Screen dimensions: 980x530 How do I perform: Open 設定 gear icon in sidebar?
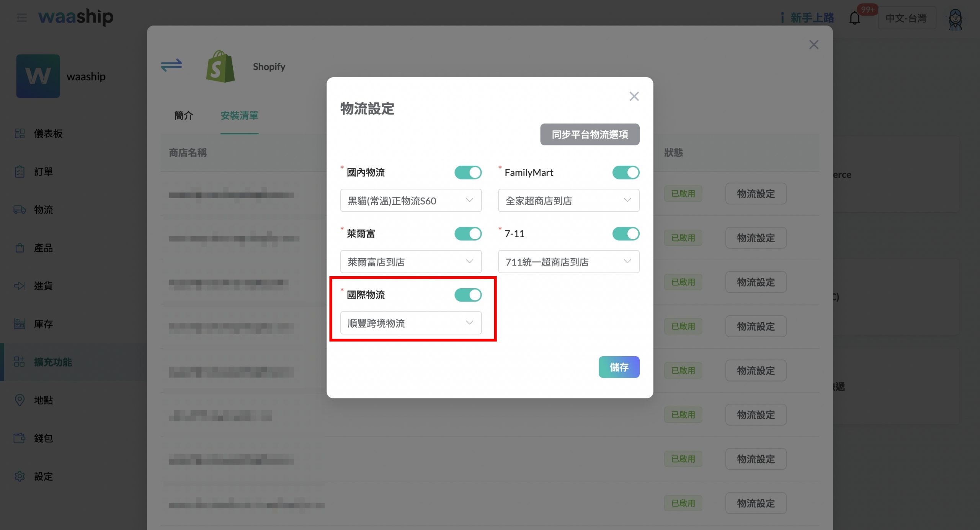click(x=20, y=476)
